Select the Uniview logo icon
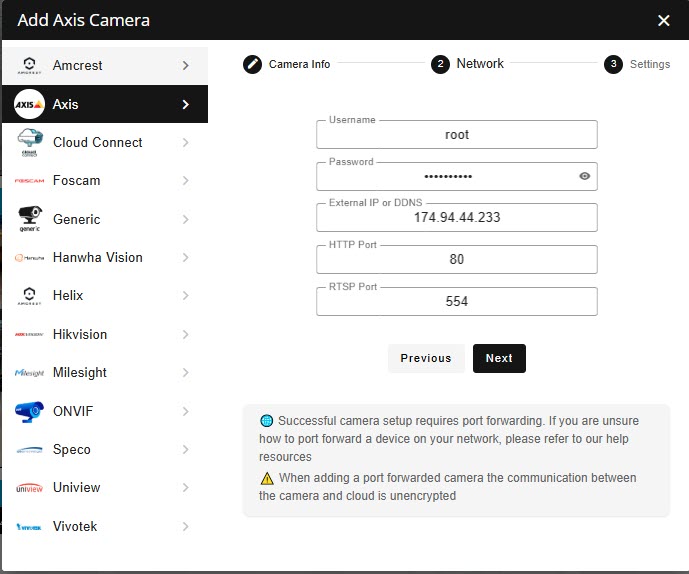Screen dimensions: 689x574 [x=30, y=488]
